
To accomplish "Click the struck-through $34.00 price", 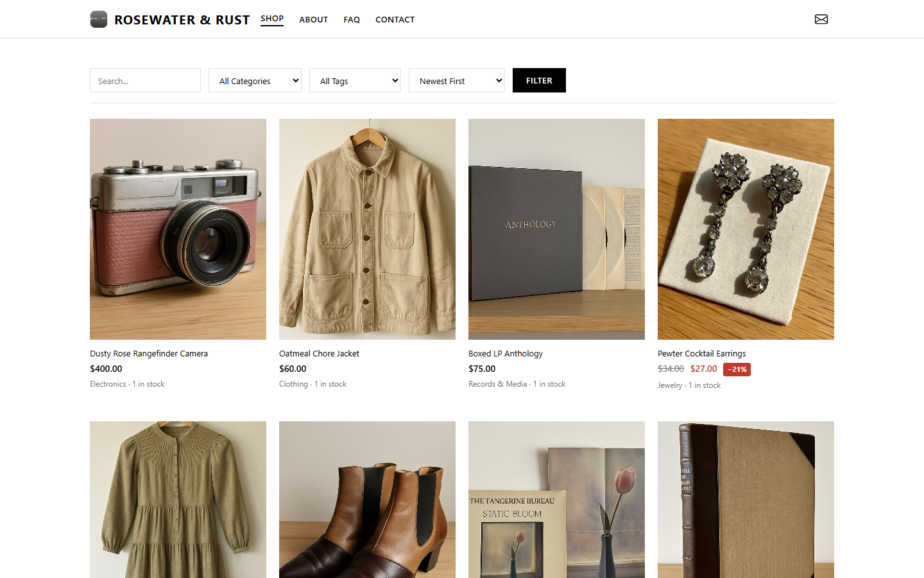I will pos(671,369).
